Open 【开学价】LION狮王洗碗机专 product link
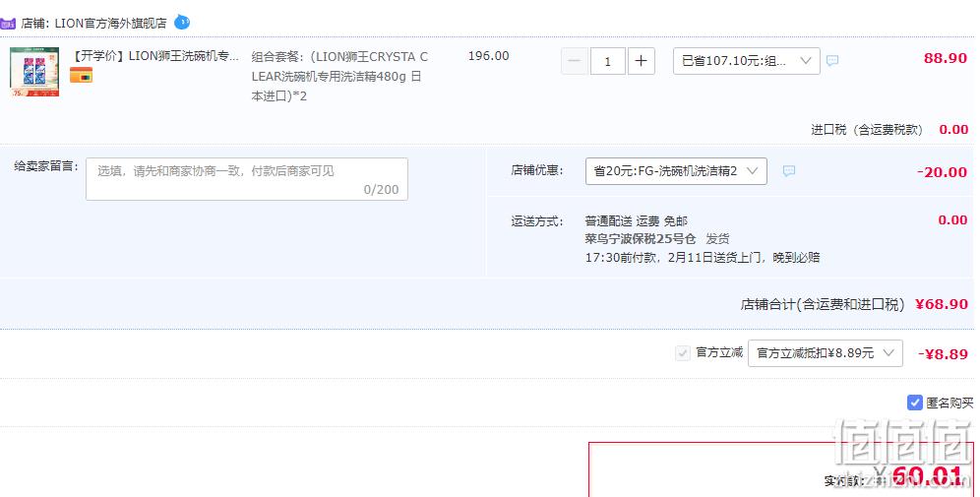This screenshot has width=980, height=497. click(153, 56)
